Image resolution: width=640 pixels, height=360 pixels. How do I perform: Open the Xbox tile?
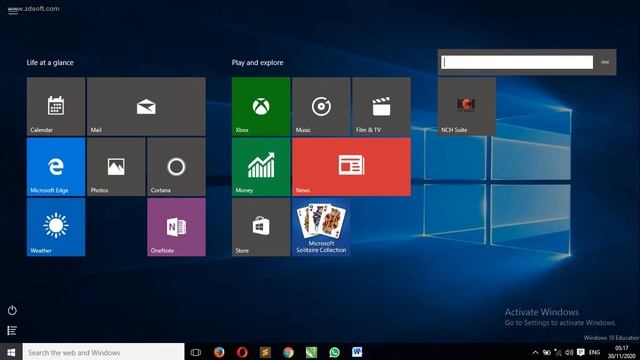click(x=261, y=106)
